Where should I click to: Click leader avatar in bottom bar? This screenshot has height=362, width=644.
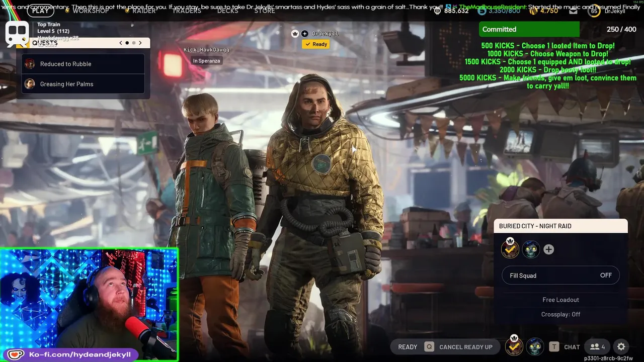click(514, 345)
